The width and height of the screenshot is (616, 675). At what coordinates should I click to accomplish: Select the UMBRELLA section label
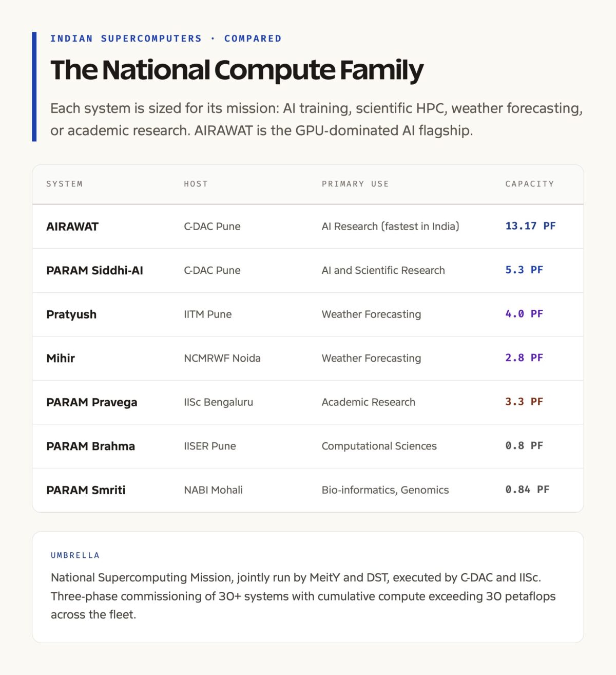(75, 555)
